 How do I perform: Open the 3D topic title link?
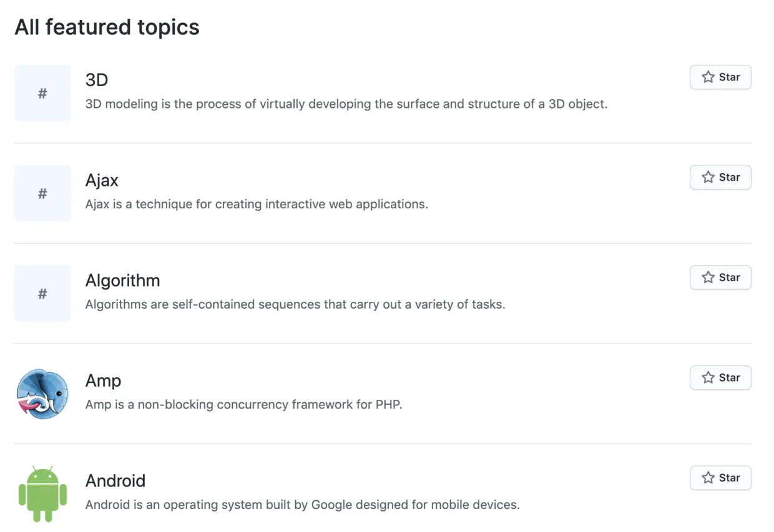[97, 80]
